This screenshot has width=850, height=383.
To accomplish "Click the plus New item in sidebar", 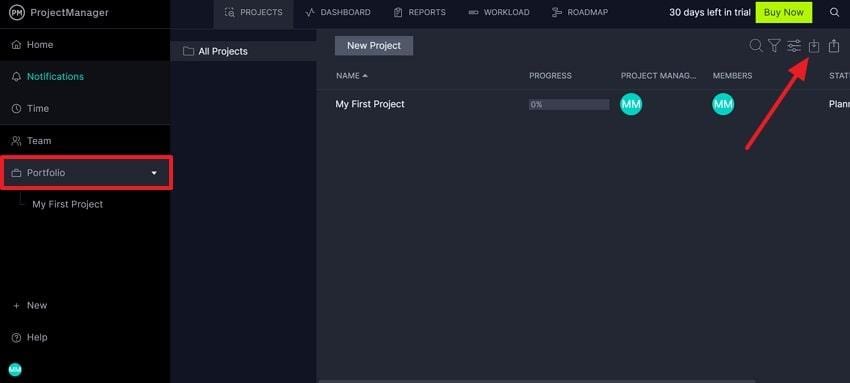I will (x=30, y=306).
